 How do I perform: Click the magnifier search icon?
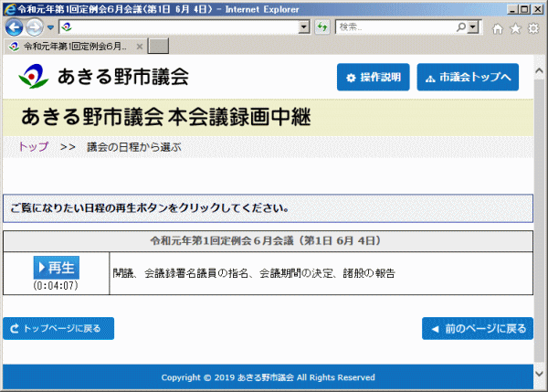click(461, 26)
